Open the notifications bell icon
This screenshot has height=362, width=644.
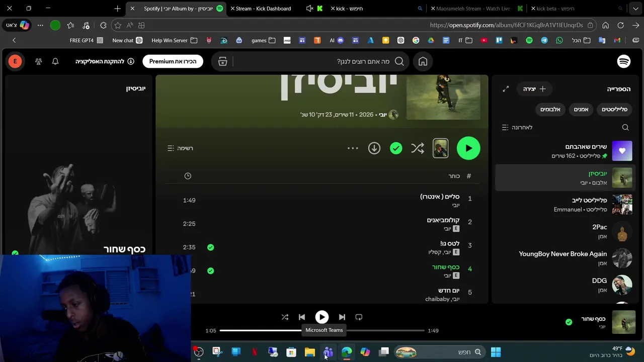tap(55, 61)
